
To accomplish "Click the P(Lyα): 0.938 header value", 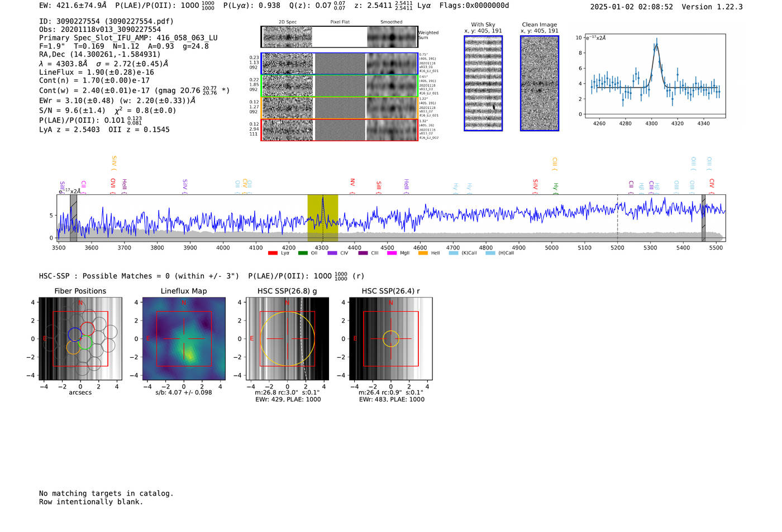I will [252, 6].
